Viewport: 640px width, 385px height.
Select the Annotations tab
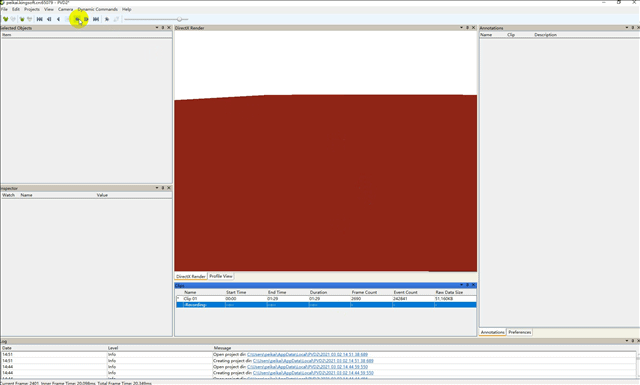[x=493, y=332]
